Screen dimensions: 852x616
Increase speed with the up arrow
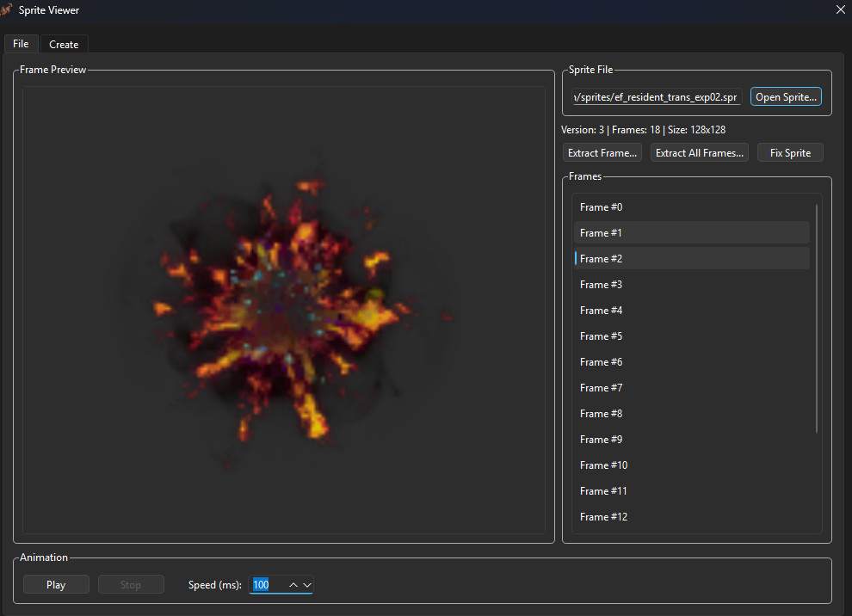[x=293, y=585]
